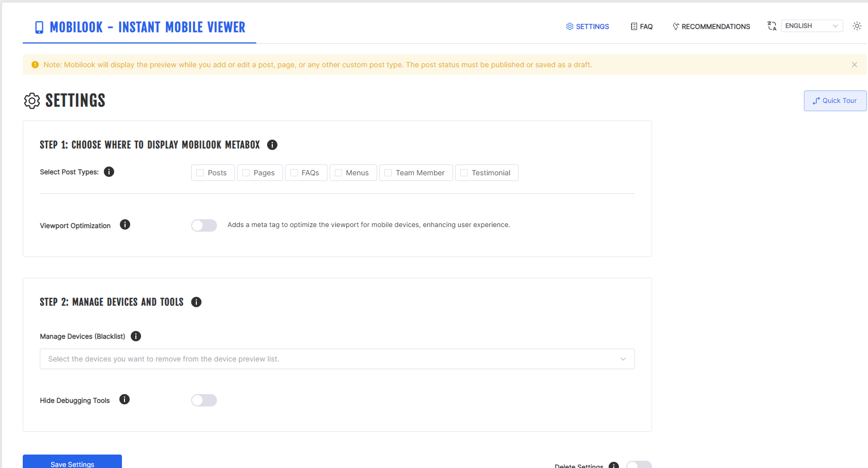868x468 pixels.
Task: Click the large Settings gear heading icon
Action: 32,101
